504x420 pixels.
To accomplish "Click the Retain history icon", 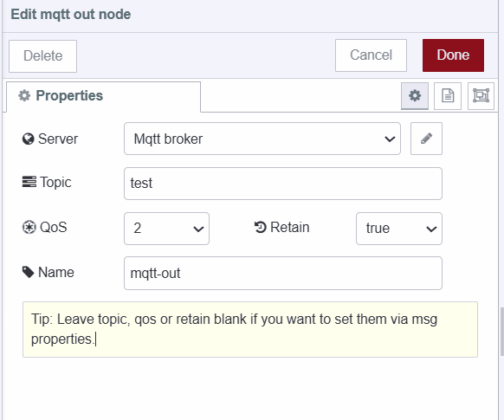I will (261, 227).
